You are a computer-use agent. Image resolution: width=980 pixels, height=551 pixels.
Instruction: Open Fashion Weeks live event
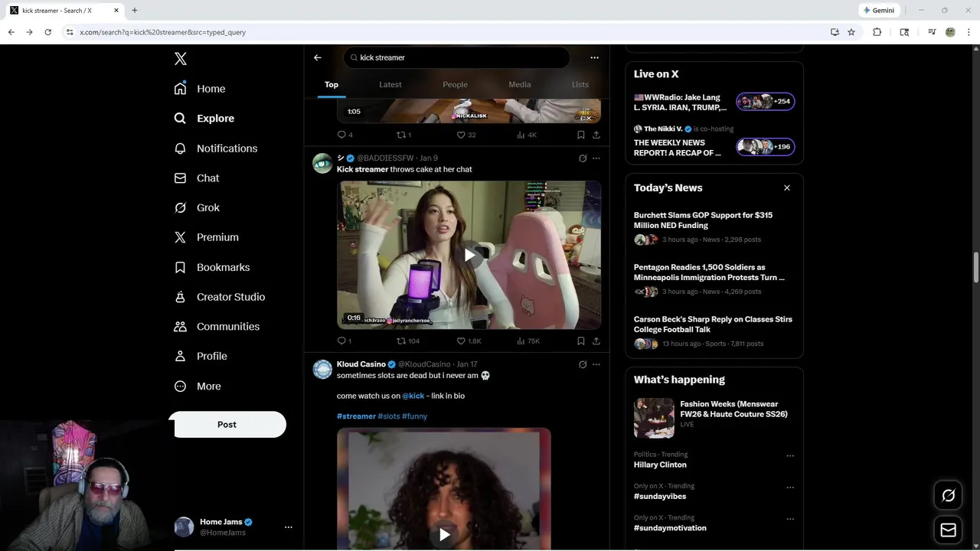[714, 417]
